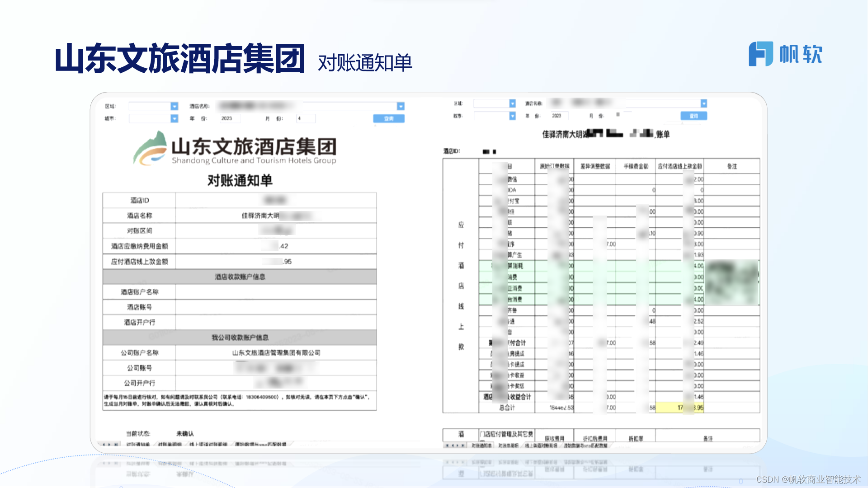Open the 区域 dropdown in right report
This screenshot has height=488, width=868.
512,103
